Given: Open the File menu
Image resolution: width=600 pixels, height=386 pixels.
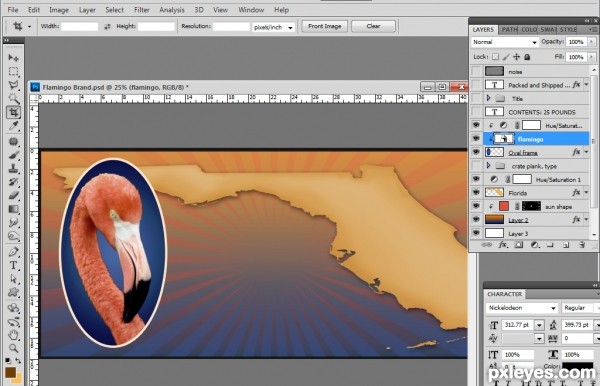Looking at the screenshot, I should tap(13, 10).
